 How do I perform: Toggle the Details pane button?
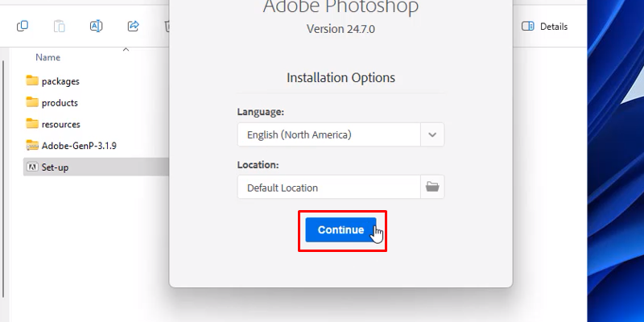545,27
